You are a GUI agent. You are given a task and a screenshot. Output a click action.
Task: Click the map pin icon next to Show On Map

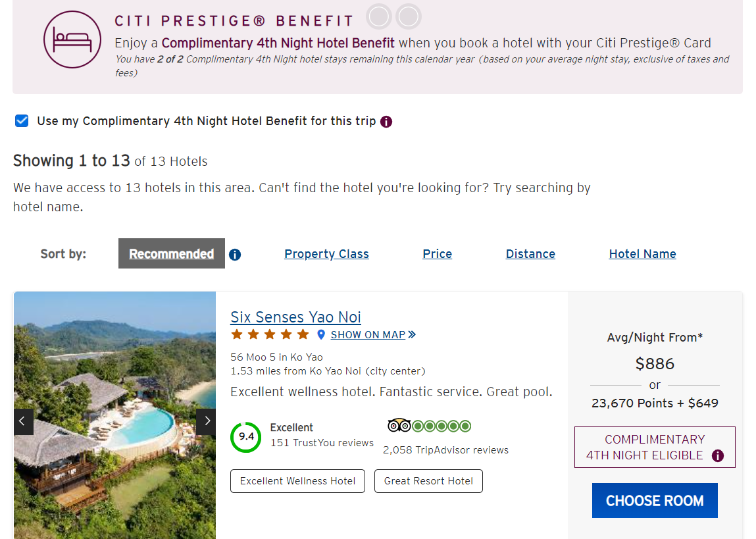point(320,334)
